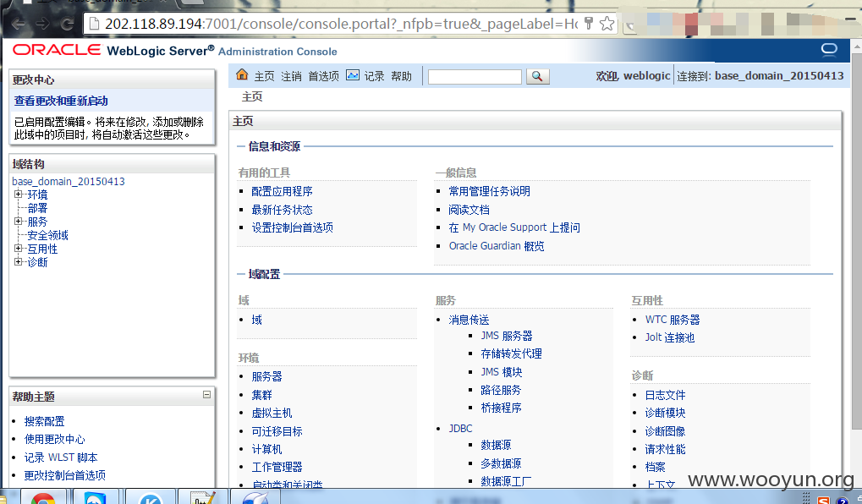Expand the 互用性 tree node
The image size is (862, 504).
point(18,249)
